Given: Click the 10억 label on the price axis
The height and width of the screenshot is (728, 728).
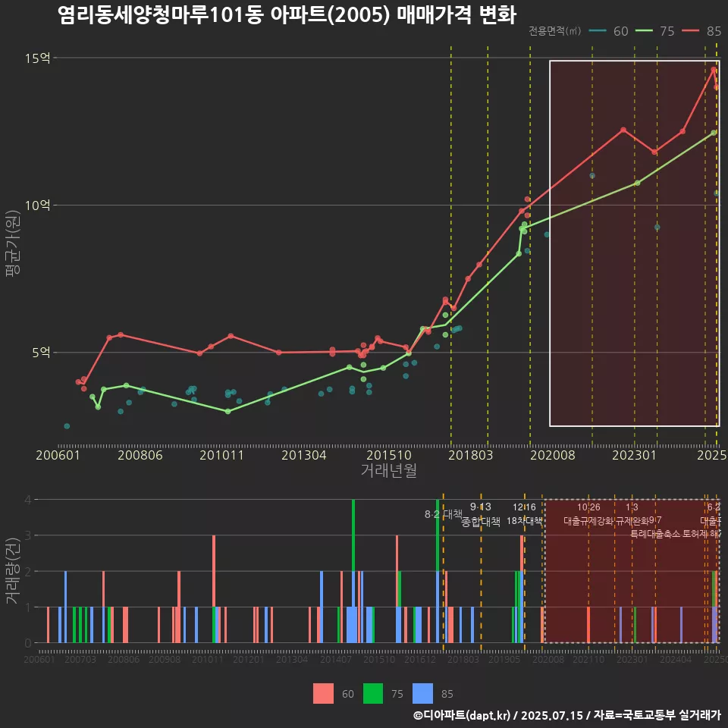Looking at the screenshot, I should (38, 206).
